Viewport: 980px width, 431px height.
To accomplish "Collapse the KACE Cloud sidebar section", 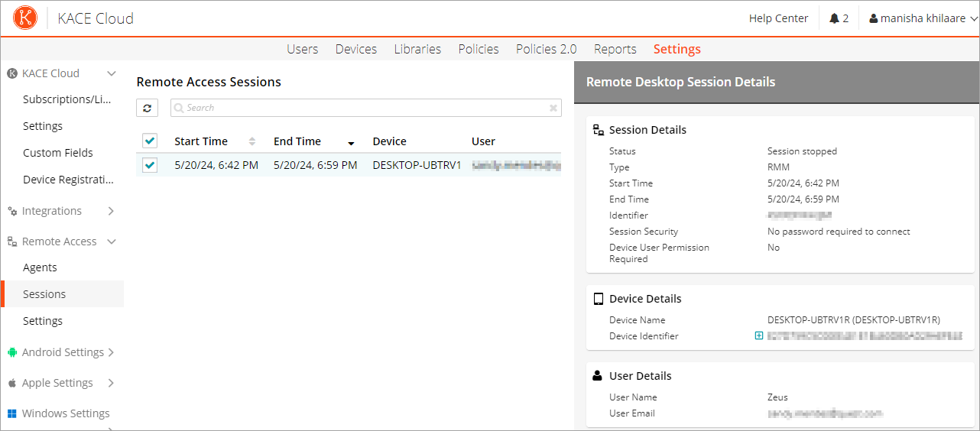I will point(112,73).
